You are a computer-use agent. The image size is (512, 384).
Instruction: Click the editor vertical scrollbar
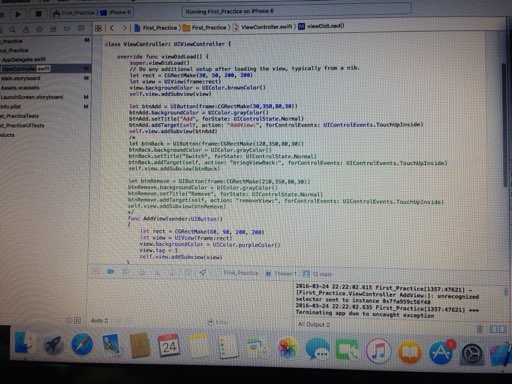506,125
